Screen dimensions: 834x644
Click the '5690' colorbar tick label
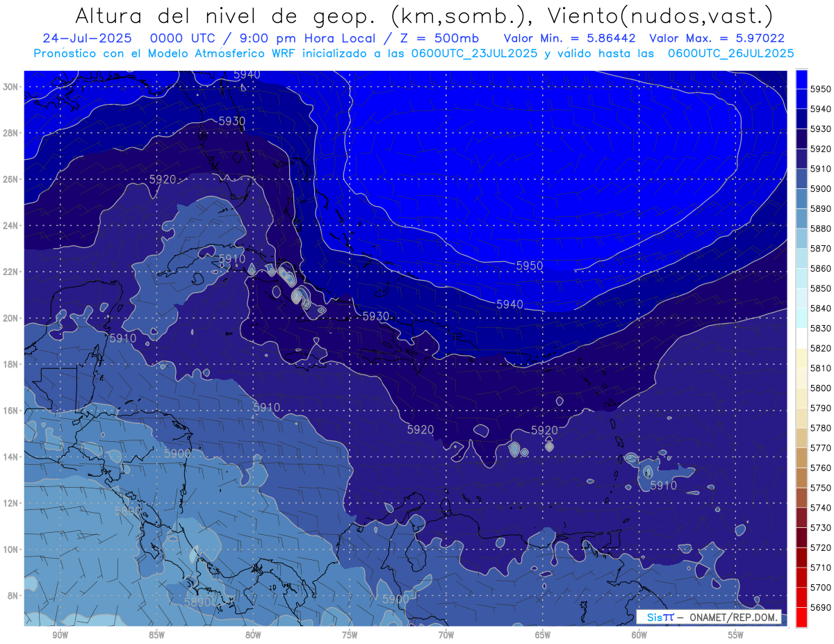click(x=820, y=608)
